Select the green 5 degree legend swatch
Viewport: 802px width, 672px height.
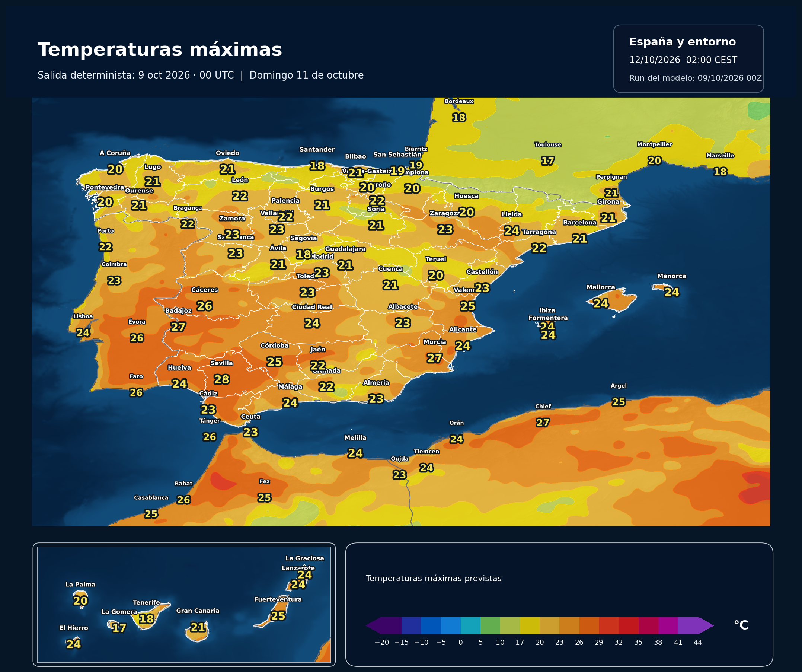coord(491,625)
